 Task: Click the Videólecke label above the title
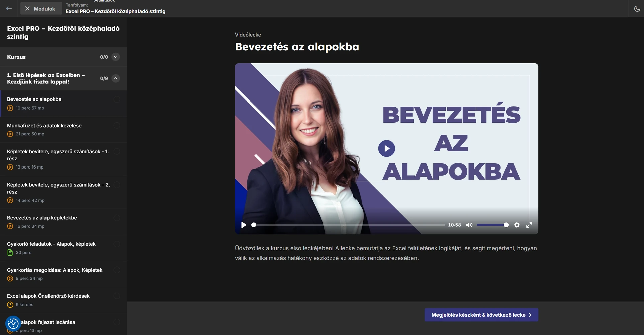[248, 35]
